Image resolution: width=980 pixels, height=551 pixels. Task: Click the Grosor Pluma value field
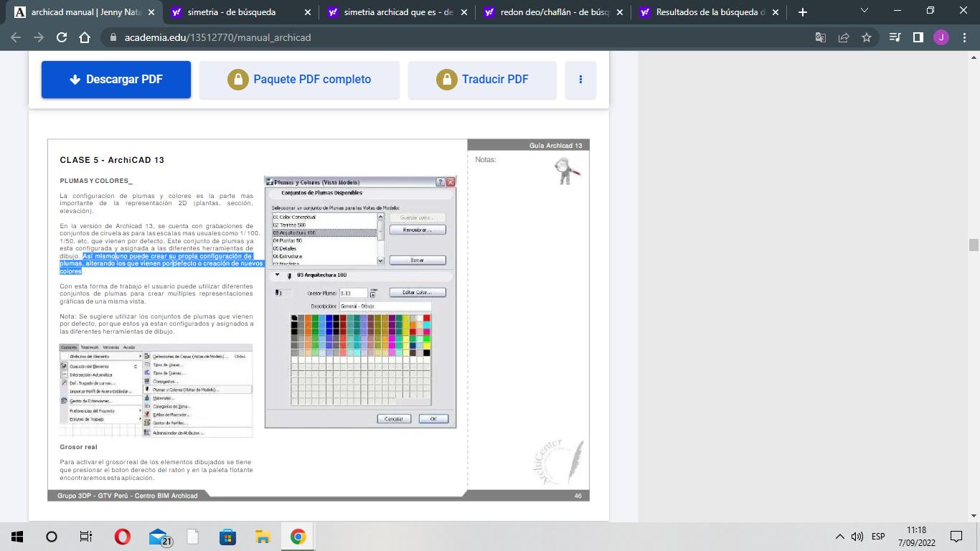(x=353, y=293)
